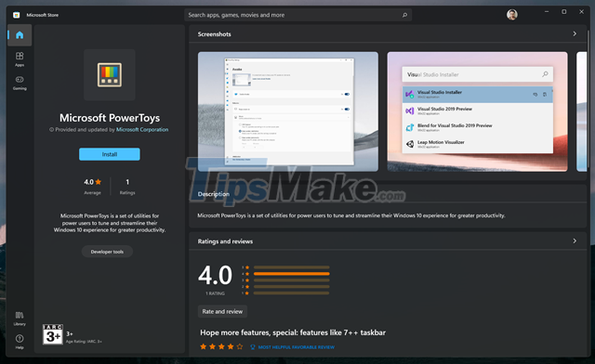The height and width of the screenshot is (364, 595).
Task: Click the PowerToys app icon
Action: point(110,74)
